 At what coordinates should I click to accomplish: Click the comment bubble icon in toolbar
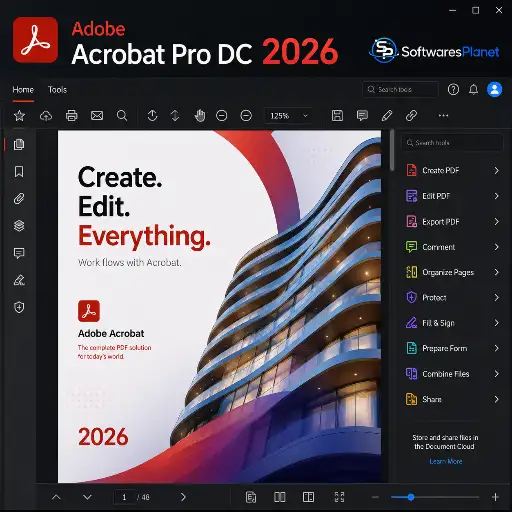362,116
